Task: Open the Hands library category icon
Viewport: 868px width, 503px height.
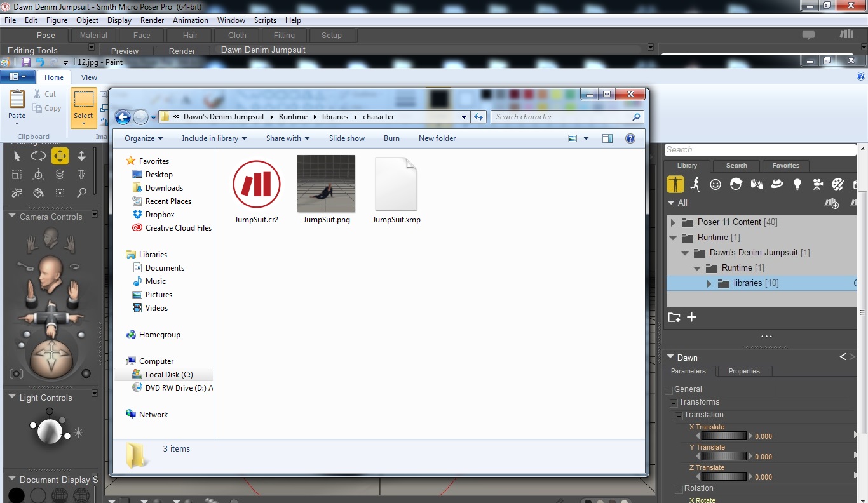Action: click(x=756, y=184)
